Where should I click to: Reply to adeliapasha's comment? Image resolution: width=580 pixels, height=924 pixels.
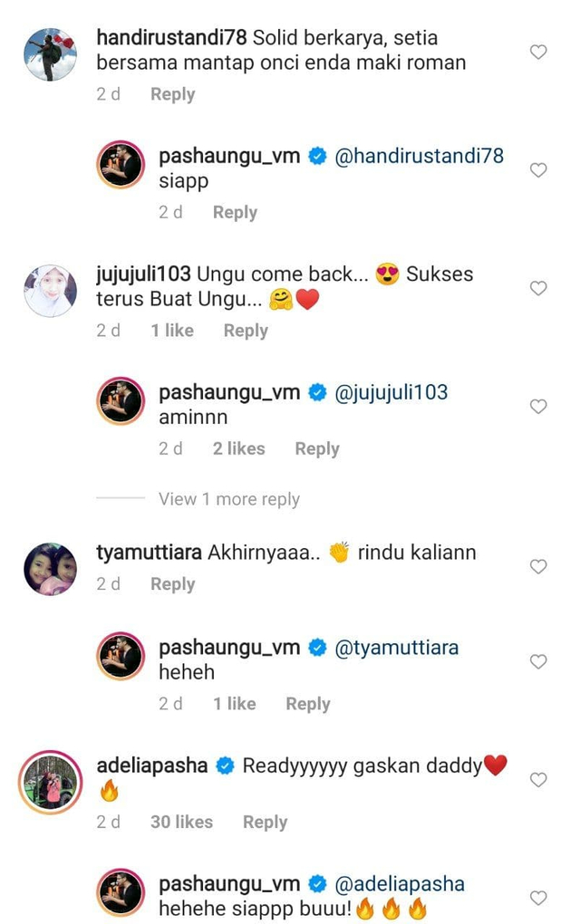pos(266,822)
